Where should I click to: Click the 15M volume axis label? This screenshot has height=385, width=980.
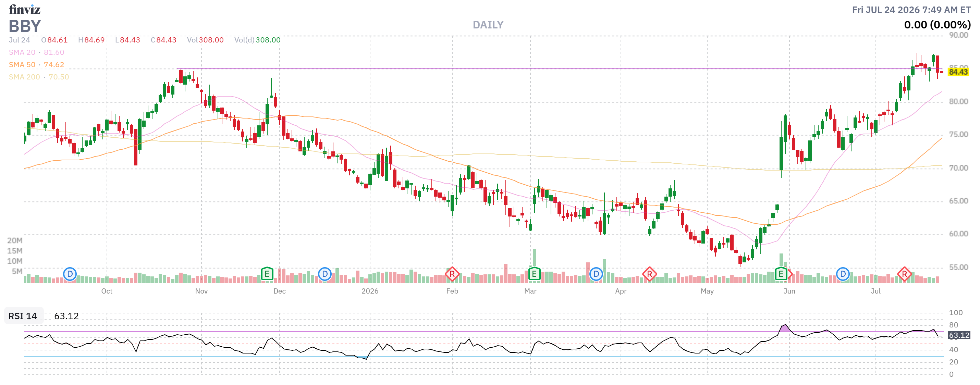click(15, 251)
